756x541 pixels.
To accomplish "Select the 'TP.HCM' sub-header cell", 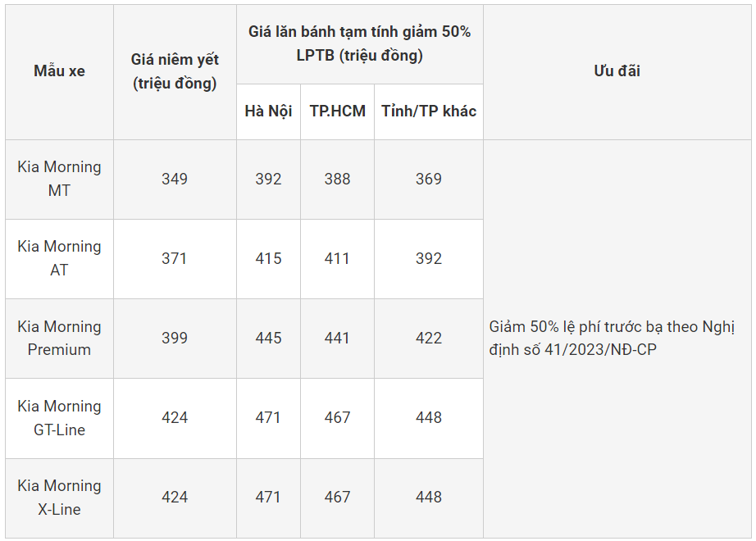I will point(337,111).
